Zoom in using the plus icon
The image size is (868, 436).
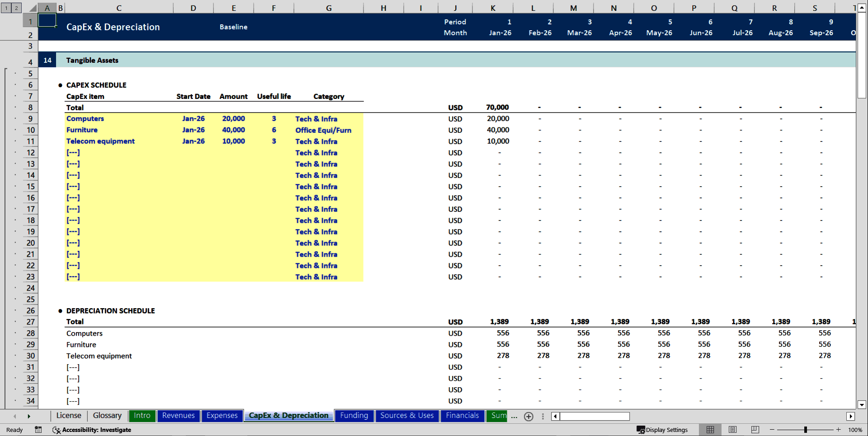[x=838, y=430]
